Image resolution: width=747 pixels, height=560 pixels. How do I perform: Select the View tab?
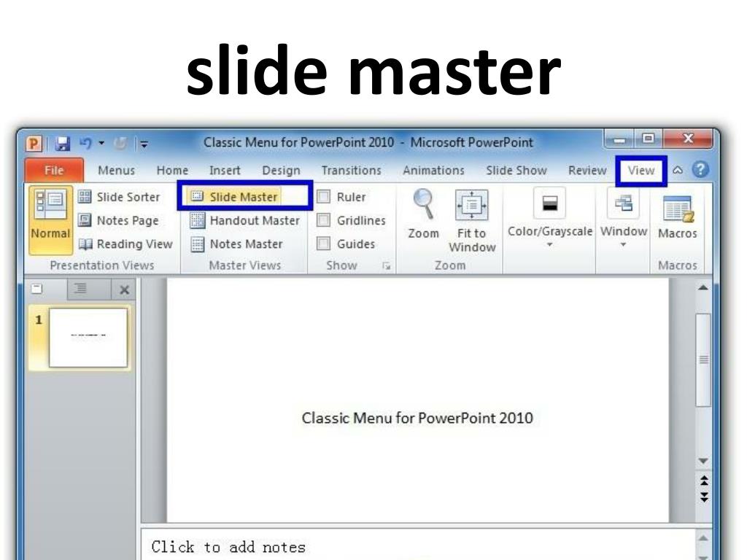[640, 171]
